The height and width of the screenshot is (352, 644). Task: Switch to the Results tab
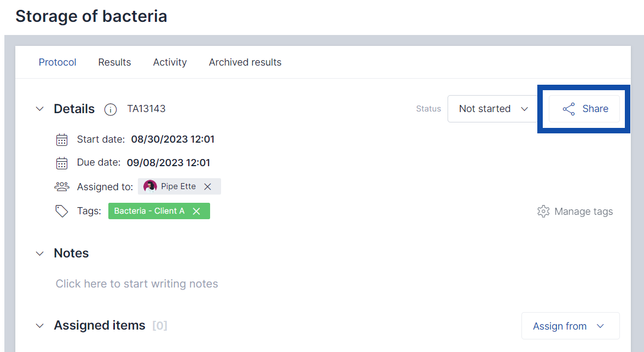(114, 62)
